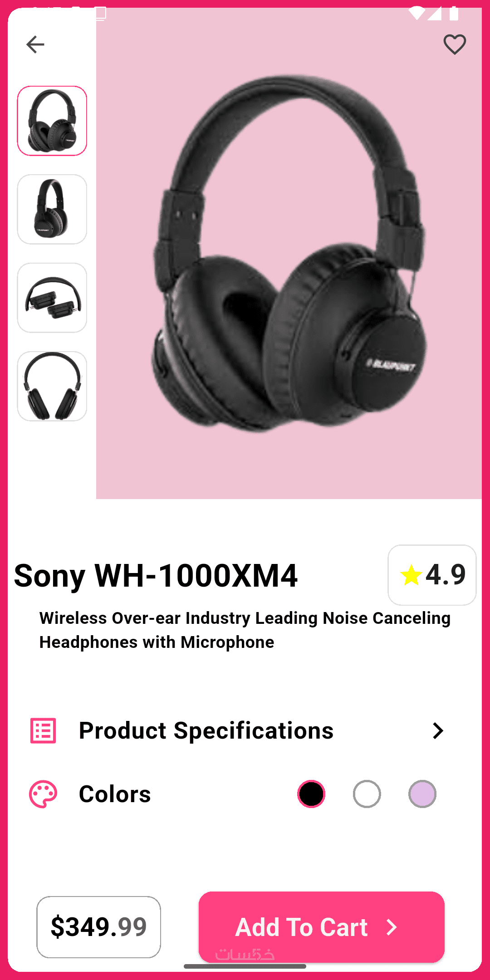Tap the $349.99 price box
The image size is (490, 980).
98,927
